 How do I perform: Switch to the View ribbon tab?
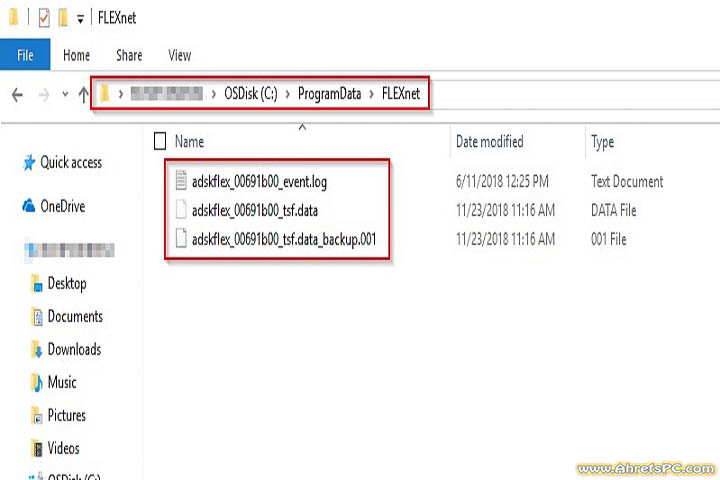click(180, 56)
